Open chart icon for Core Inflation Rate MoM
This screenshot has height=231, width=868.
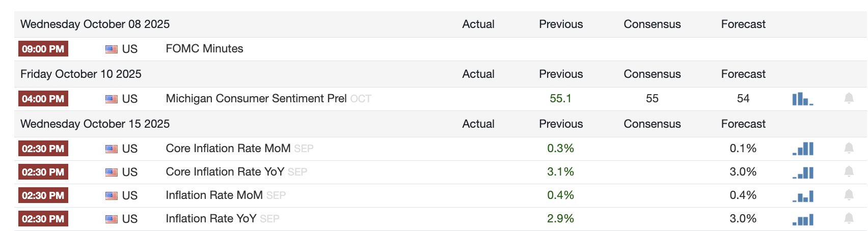coord(803,149)
